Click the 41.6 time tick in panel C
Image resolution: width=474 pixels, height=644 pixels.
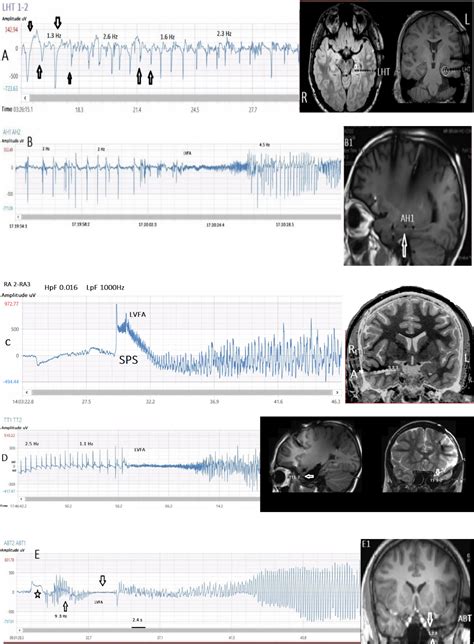tap(278, 402)
